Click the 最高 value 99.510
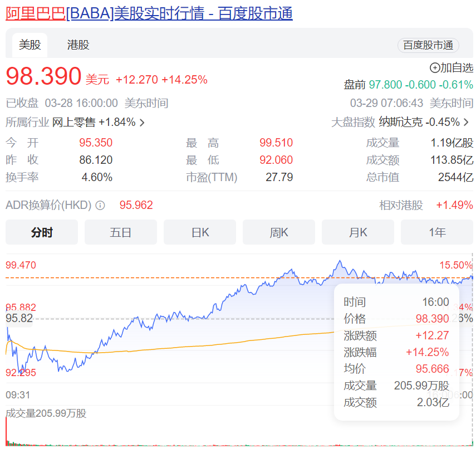The height and width of the screenshot is (453, 476). click(276, 143)
